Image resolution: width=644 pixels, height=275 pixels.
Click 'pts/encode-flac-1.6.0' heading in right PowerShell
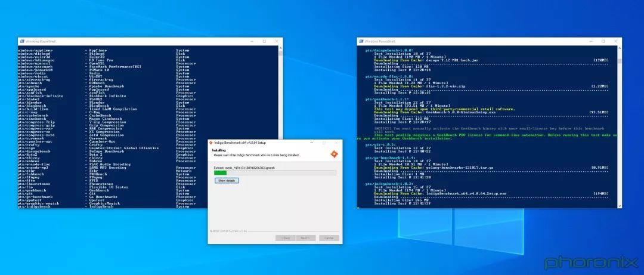tap(390, 76)
